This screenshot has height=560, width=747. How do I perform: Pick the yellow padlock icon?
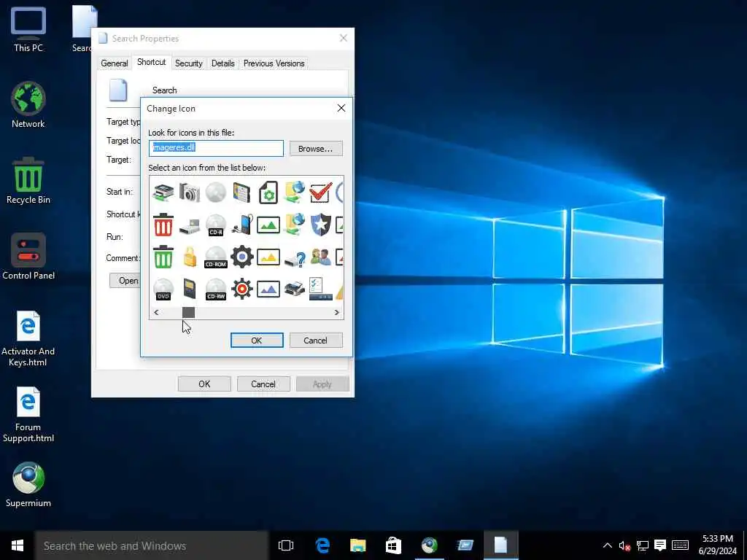tap(190, 257)
